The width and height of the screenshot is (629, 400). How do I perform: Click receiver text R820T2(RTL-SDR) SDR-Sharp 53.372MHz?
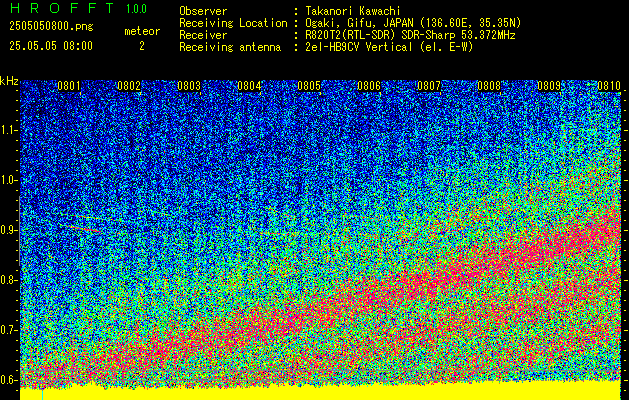410,35
